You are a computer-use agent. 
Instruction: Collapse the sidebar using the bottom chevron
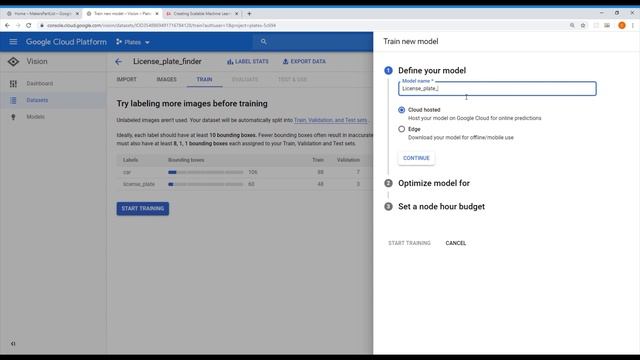point(13,344)
